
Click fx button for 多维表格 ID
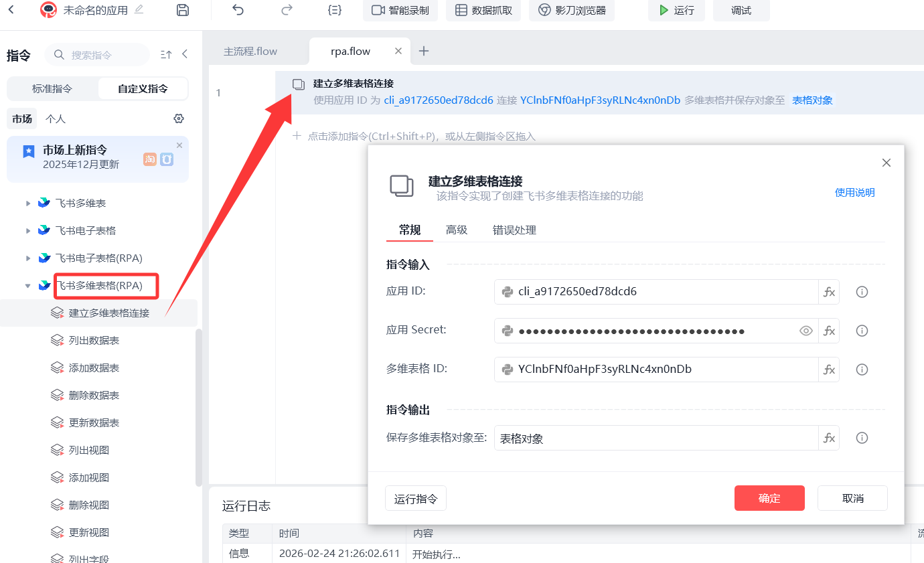[x=829, y=370]
